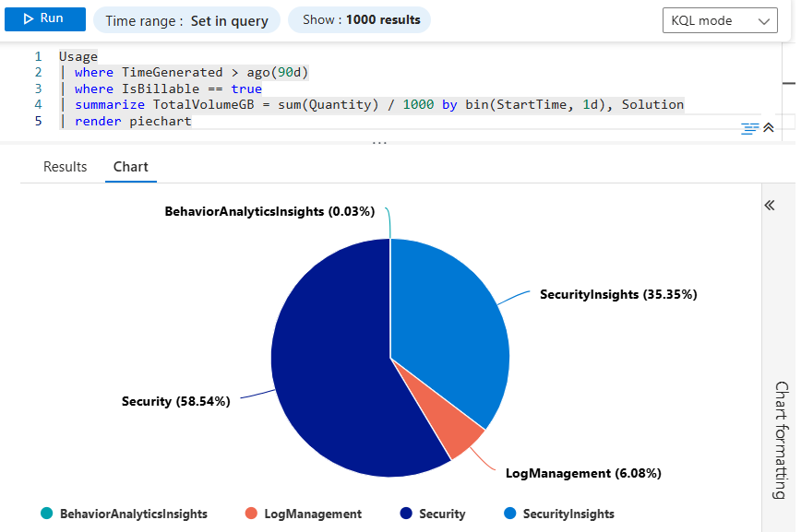Toggle LogManagement series in the legend
The height and width of the screenshot is (532, 801).
312,514
